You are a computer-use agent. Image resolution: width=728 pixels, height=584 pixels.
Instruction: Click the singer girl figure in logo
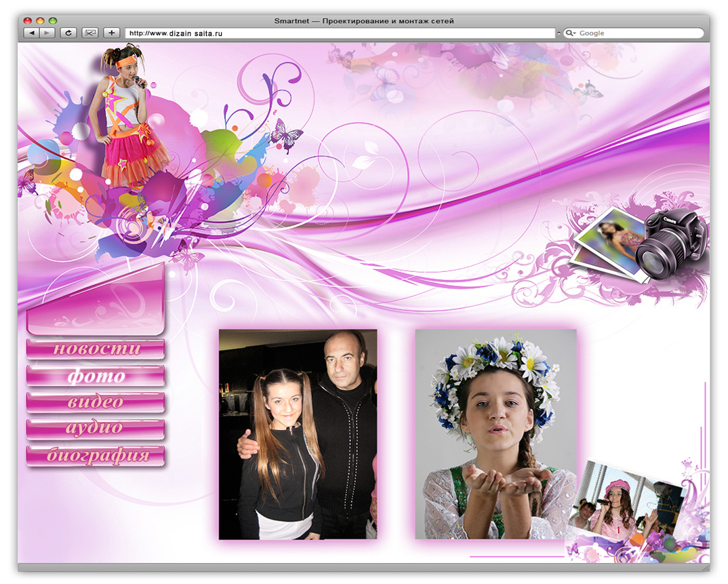click(130, 116)
